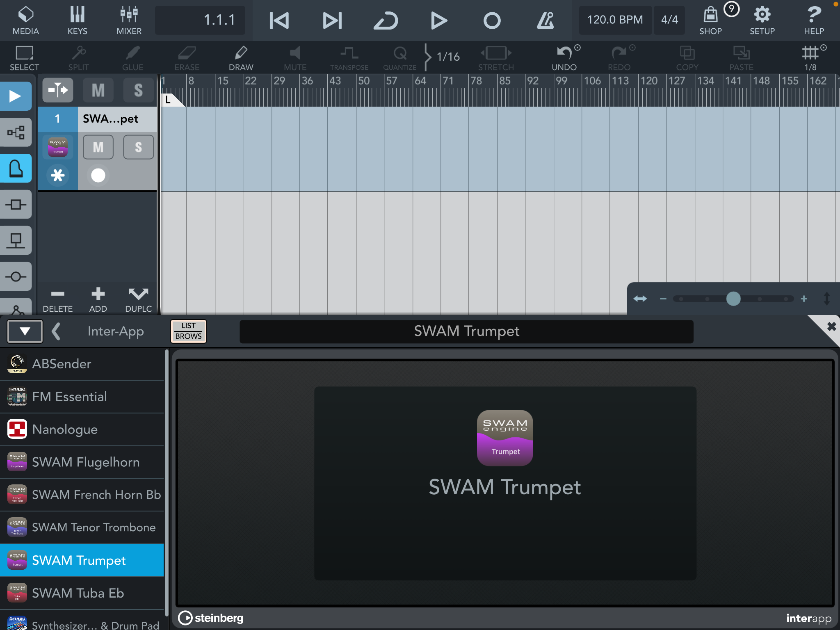Click the freeze track snowflake icon
Screen dimensions: 840x630
57,176
